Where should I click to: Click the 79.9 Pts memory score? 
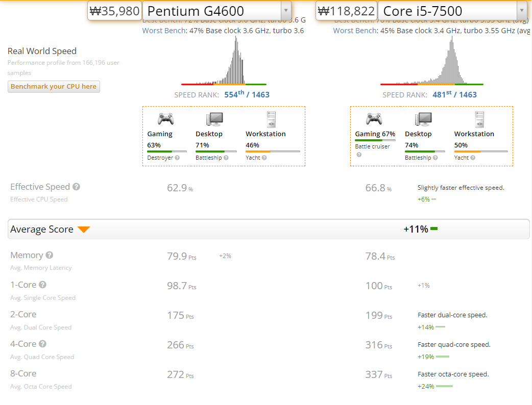point(182,256)
